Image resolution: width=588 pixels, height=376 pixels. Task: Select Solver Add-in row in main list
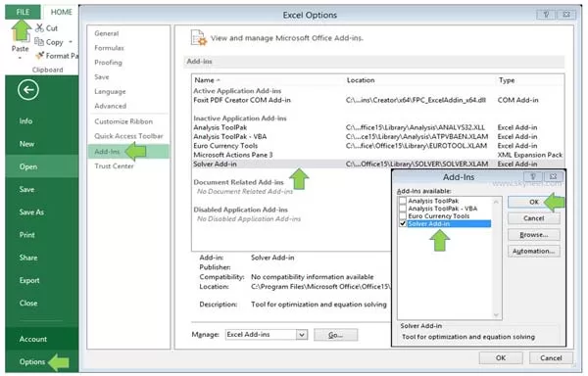[x=377, y=164]
